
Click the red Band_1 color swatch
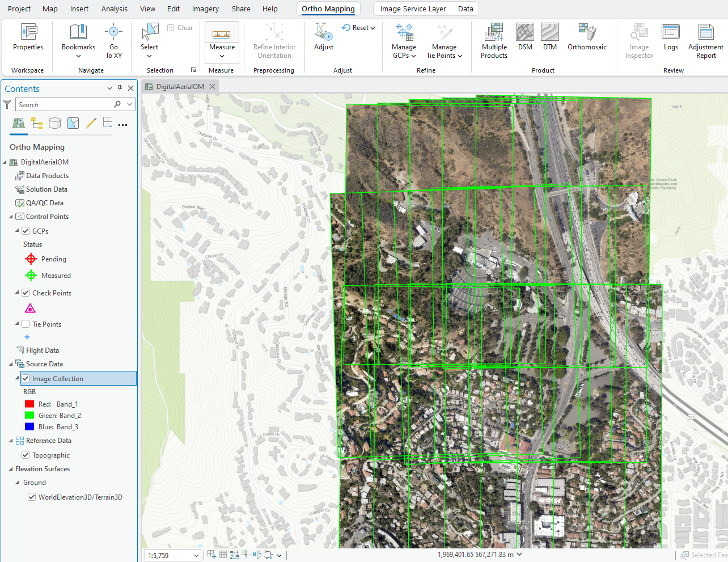click(29, 404)
